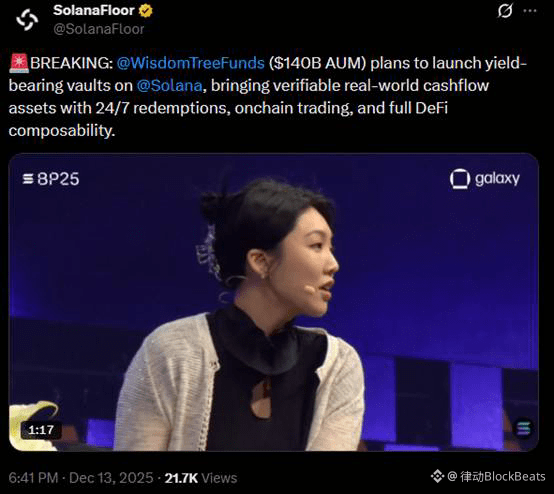Open the three-dot more options menu

pos(530,11)
